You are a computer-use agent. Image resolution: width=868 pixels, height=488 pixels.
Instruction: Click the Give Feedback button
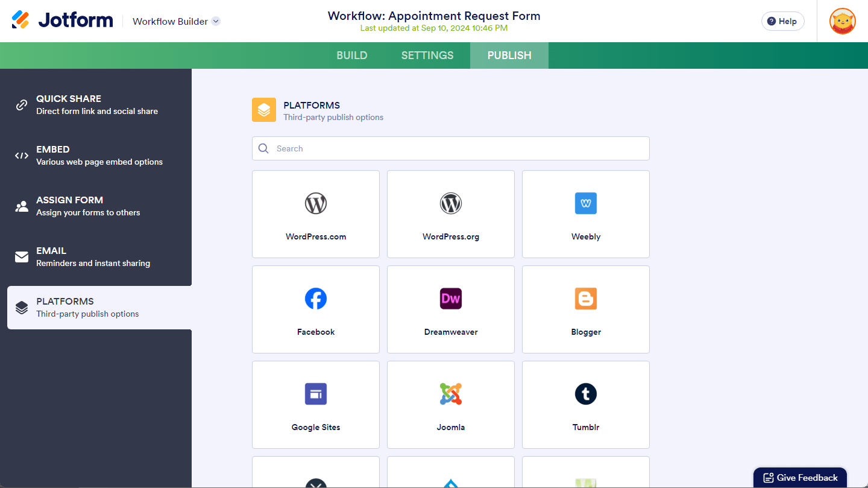point(800,478)
